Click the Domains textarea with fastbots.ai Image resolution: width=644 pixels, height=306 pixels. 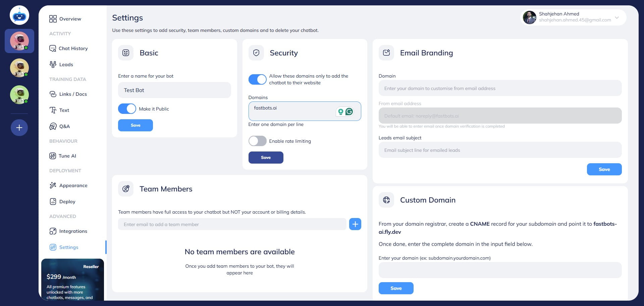(305, 111)
